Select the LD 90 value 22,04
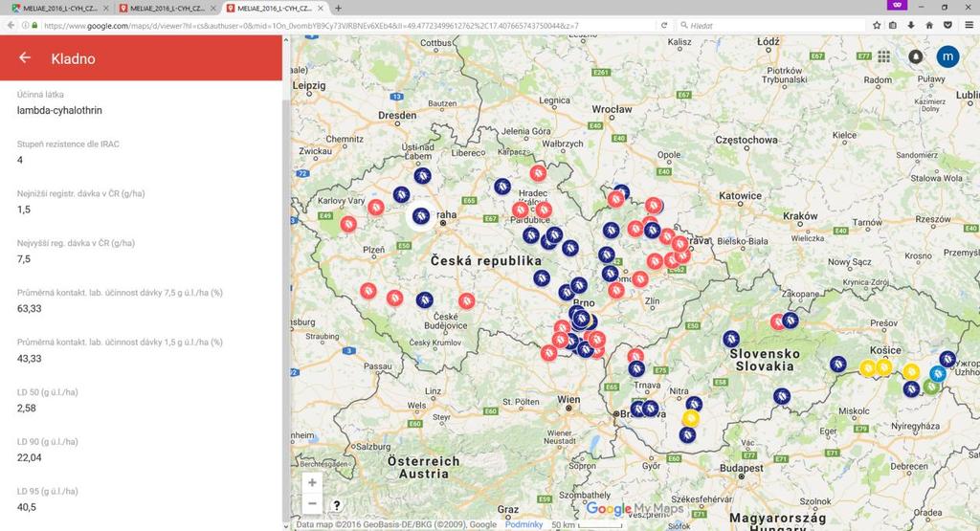980x531 pixels. pos(29,457)
